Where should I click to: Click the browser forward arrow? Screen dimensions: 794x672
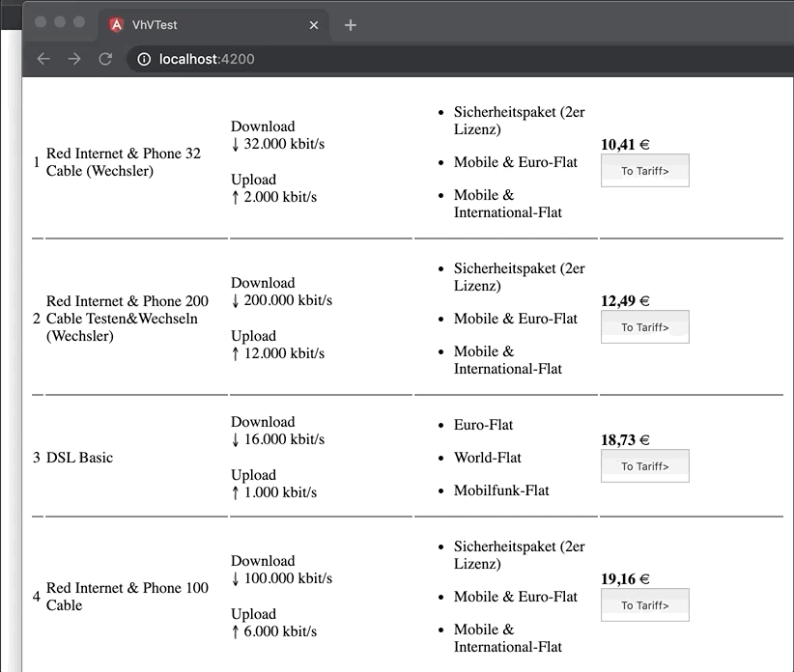pyautogui.click(x=74, y=59)
